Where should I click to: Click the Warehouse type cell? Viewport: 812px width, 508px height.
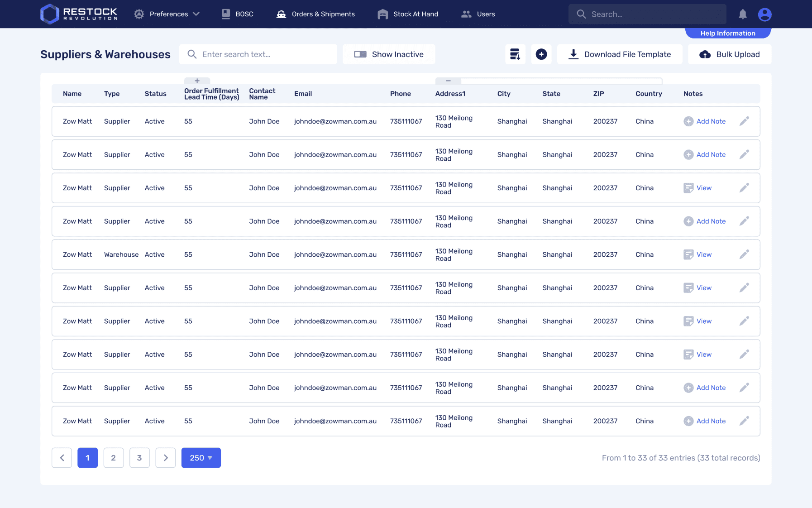tap(121, 254)
